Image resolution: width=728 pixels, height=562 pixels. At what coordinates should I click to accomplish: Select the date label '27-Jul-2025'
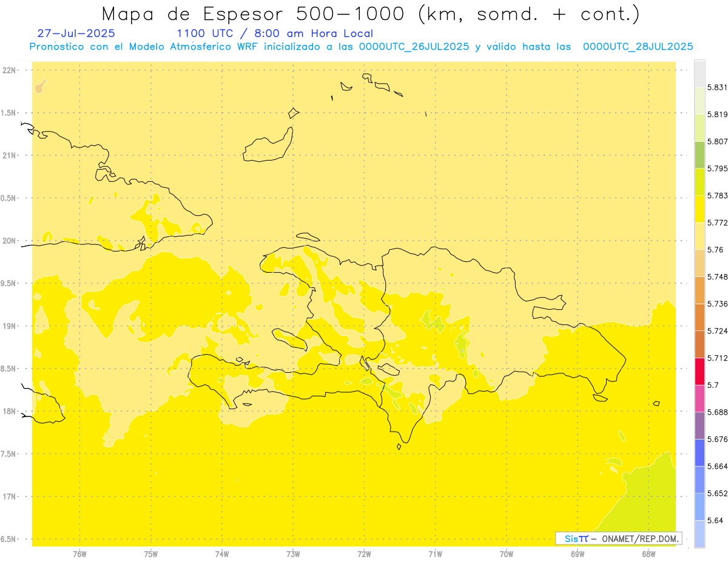point(76,34)
